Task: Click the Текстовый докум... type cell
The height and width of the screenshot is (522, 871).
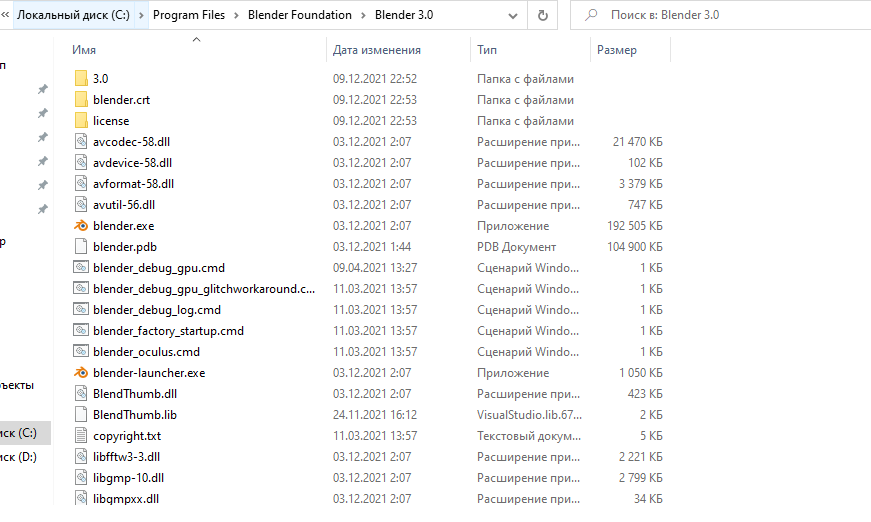Action: click(529, 436)
